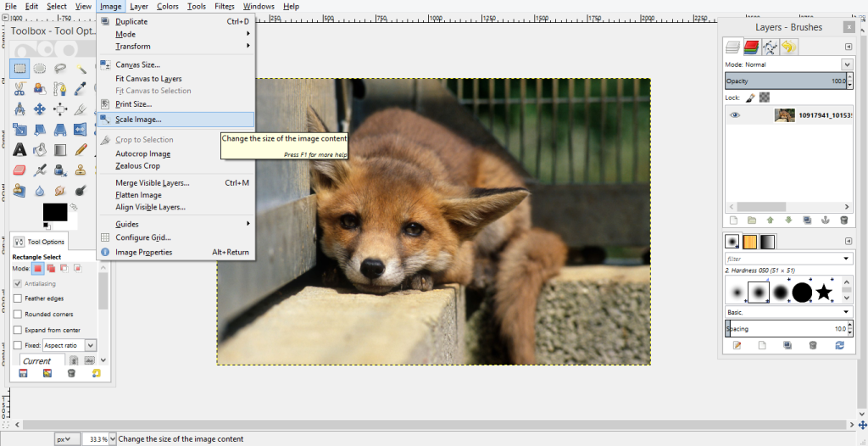Select the Fuzzy Select wand tool

81,69
